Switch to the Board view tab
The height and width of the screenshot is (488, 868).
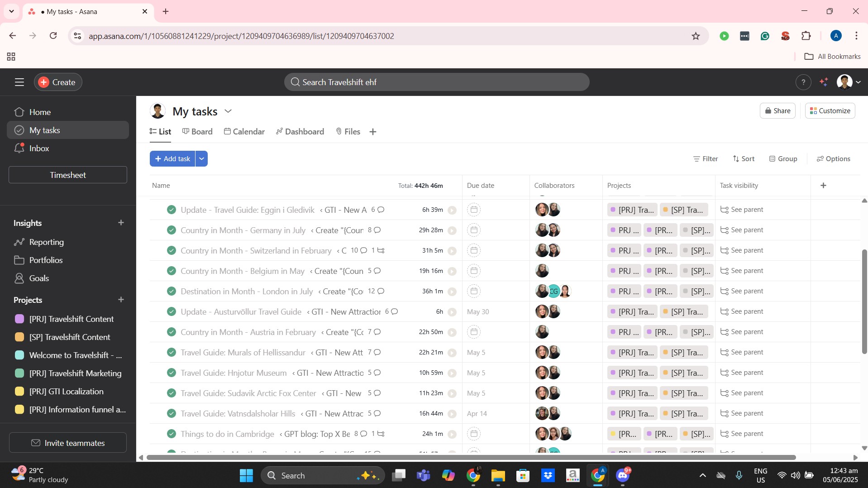197,132
